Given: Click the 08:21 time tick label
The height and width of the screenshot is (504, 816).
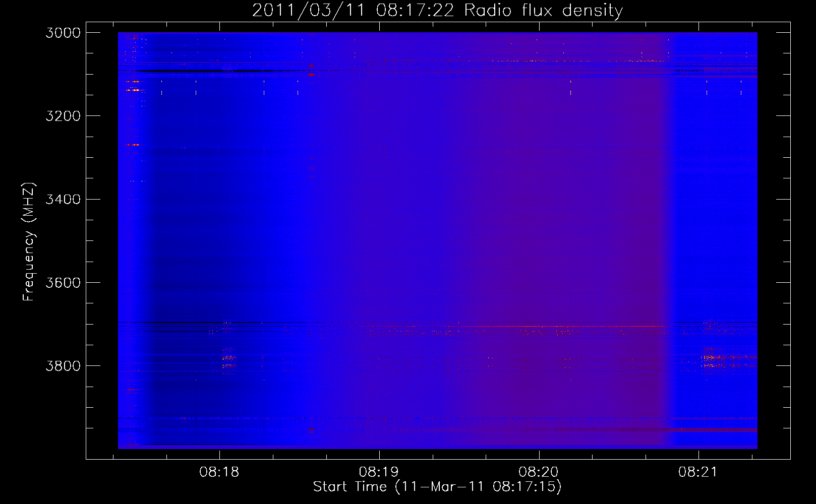Looking at the screenshot, I should pos(698,472).
